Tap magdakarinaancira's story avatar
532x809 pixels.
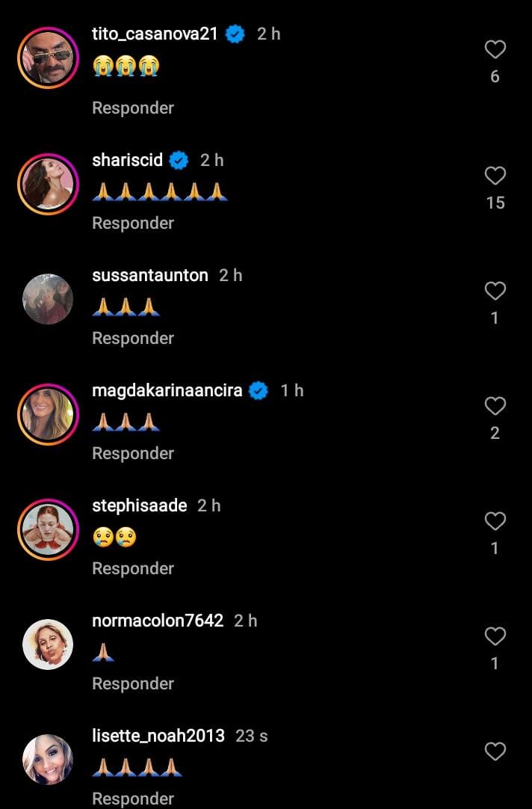point(48,414)
